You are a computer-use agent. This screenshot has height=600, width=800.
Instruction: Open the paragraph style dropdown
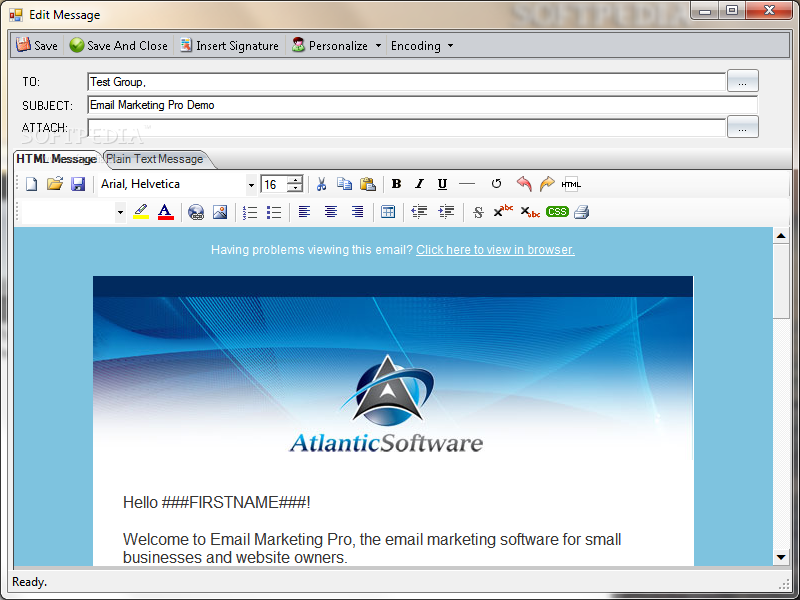[x=120, y=212]
